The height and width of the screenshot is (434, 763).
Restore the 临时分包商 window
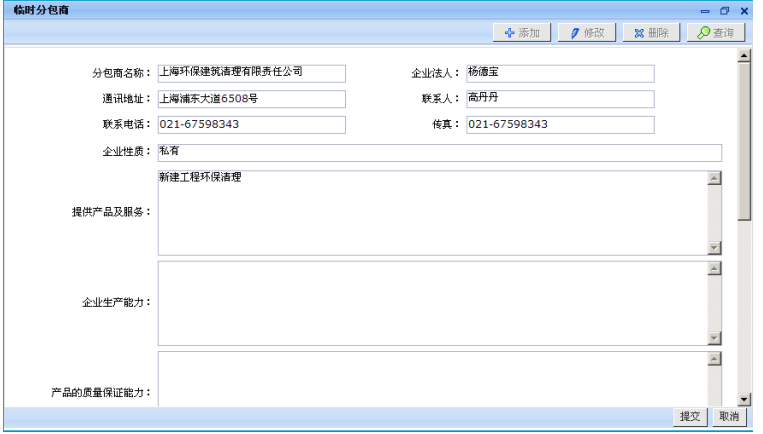[725, 11]
